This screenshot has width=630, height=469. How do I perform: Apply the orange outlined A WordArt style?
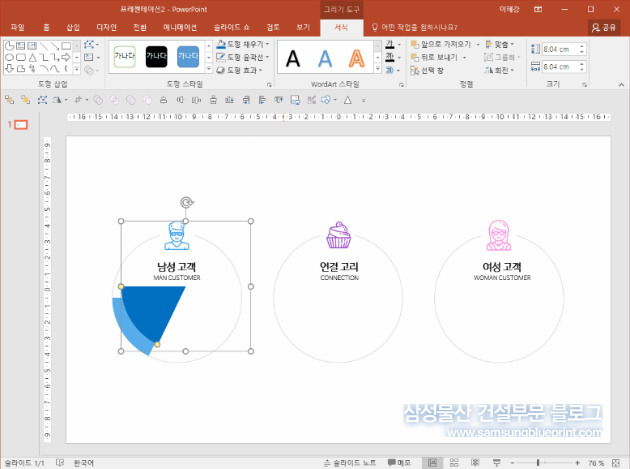coord(356,59)
